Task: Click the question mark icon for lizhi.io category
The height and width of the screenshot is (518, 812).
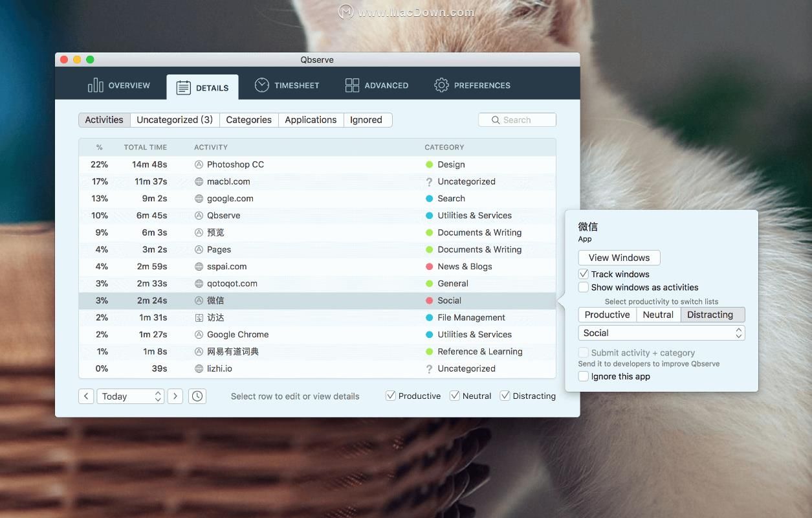Action: [429, 369]
